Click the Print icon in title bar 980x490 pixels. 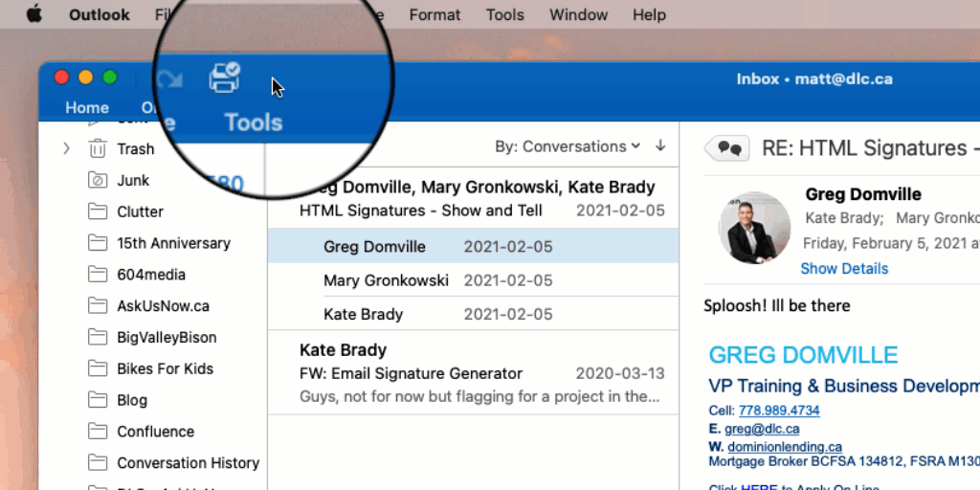coord(224,78)
